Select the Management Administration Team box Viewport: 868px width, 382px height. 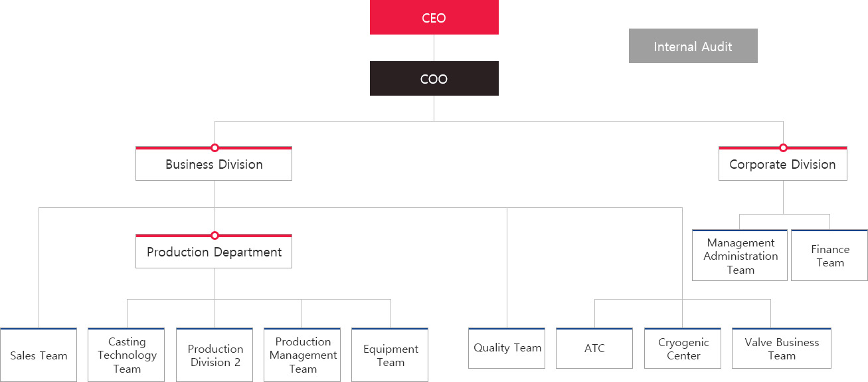[x=740, y=256]
